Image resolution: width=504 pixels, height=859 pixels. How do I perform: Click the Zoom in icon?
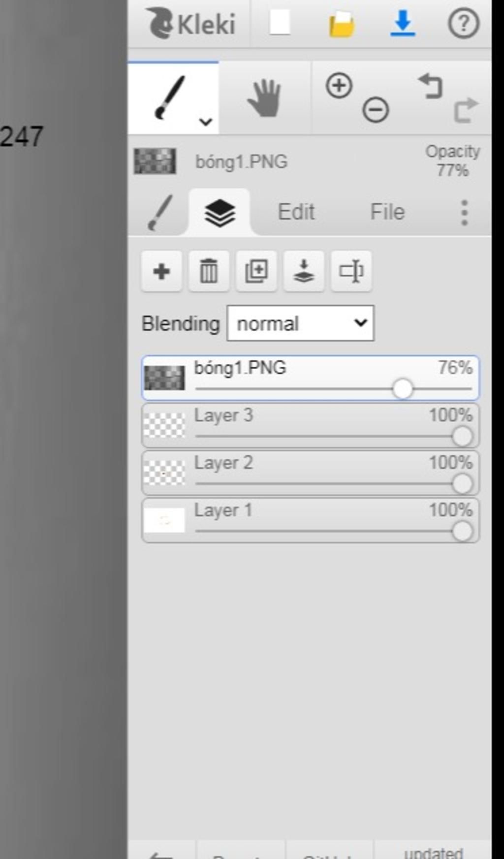(x=339, y=86)
